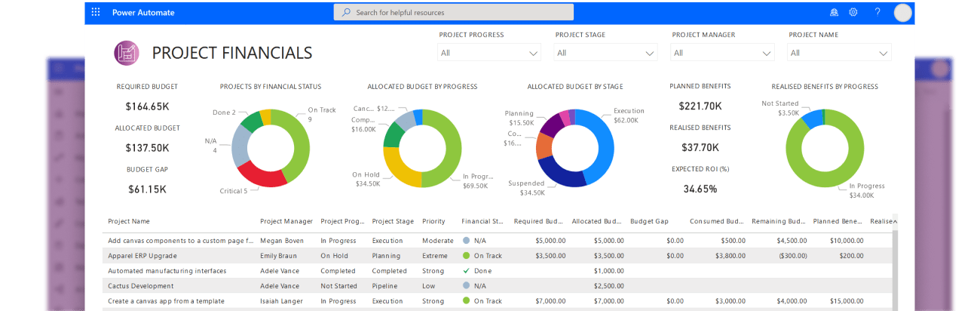Click the Apparel ERP Upgrade row name
Image resolution: width=980 pixels, height=311 pixels.
point(142,256)
